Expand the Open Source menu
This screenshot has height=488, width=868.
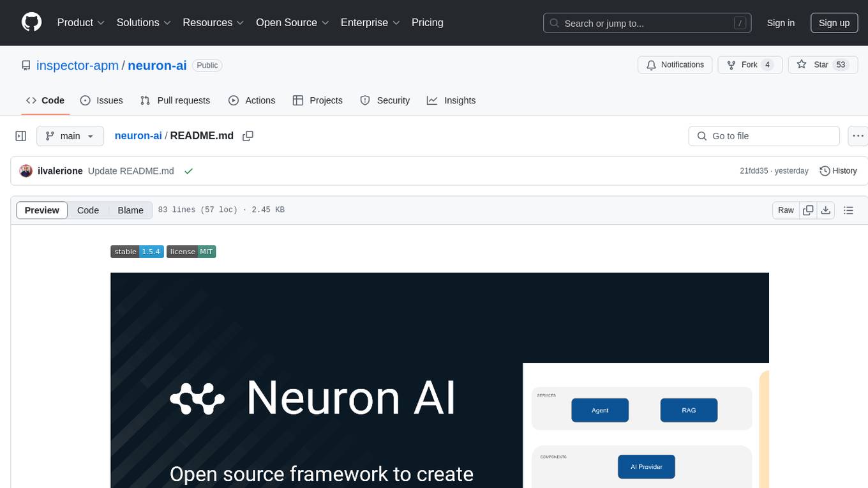(292, 22)
